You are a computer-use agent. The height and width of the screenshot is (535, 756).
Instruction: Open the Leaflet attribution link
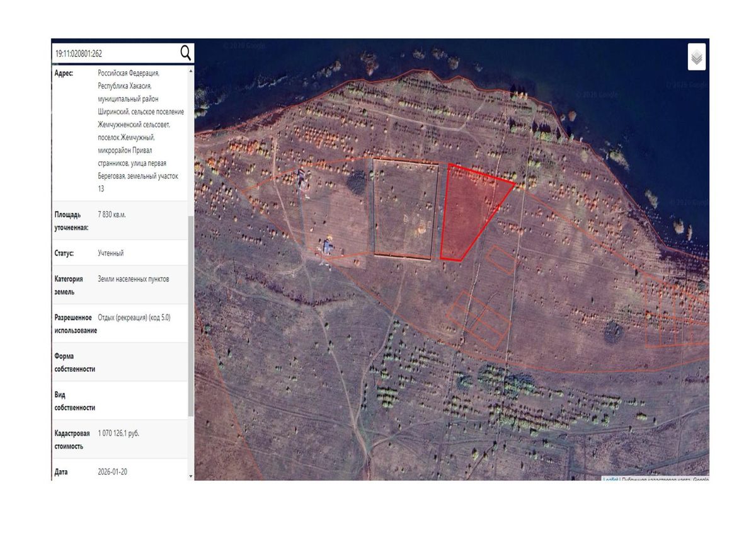(x=610, y=480)
